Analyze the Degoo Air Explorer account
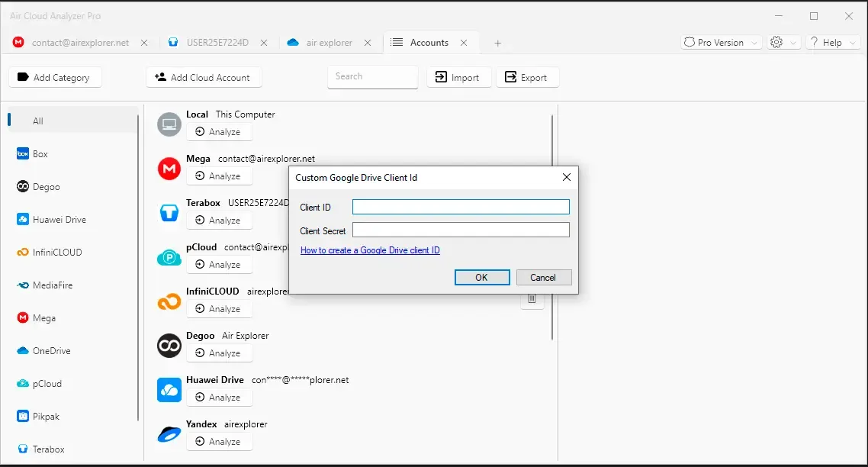 (x=219, y=353)
